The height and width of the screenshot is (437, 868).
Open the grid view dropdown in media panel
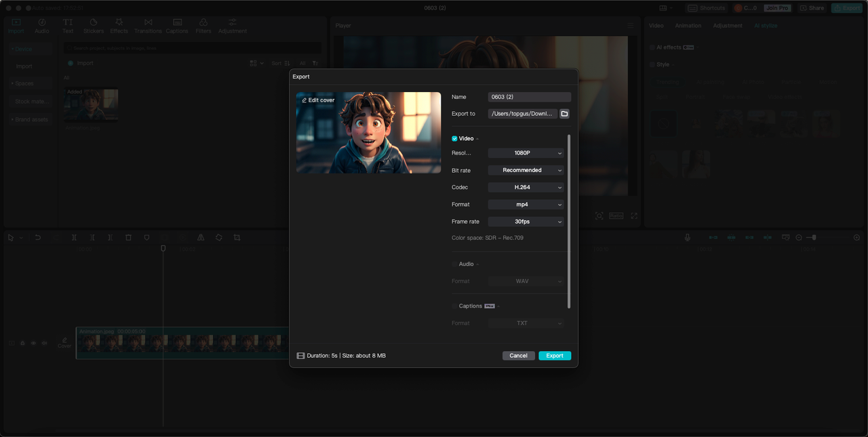pos(256,63)
